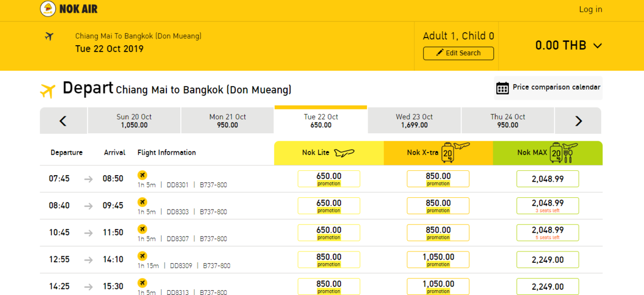This screenshot has height=295, width=644.
Task: Choose Nok MAX fare with 5 seats left
Action: [x=548, y=233]
